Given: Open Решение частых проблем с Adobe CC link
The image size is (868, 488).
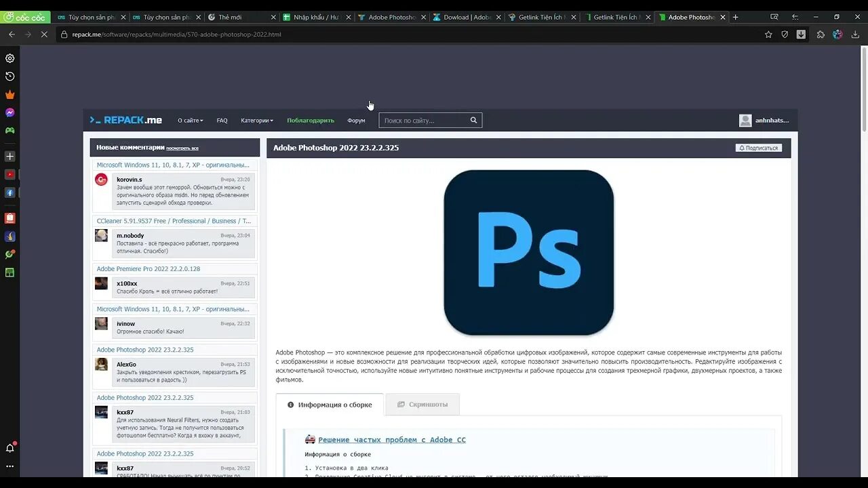Looking at the screenshot, I should coord(392,440).
